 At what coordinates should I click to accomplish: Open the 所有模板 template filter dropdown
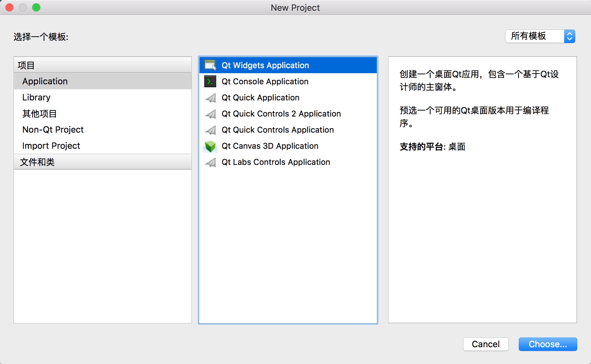point(540,36)
